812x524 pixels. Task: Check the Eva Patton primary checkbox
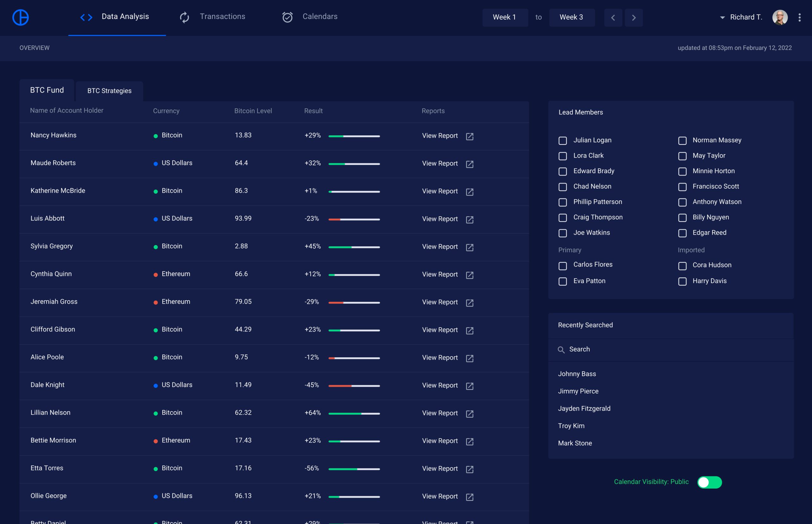tap(562, 282)
